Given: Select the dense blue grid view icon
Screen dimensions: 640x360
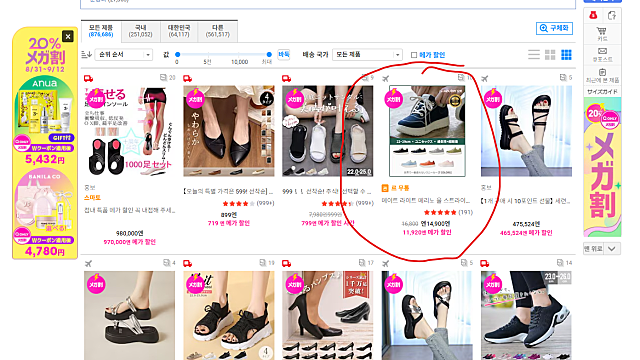Looking at the screenshot, I should 566,55.
